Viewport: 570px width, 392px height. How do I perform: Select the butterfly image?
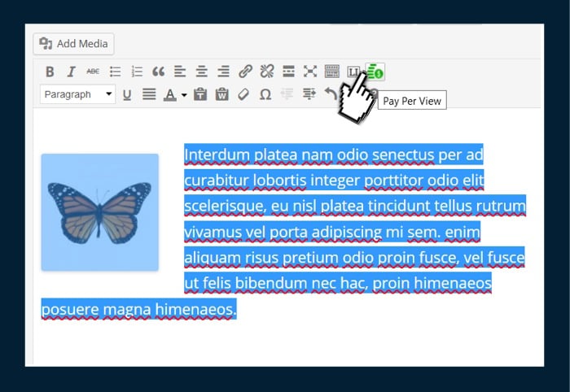(99, 212)
